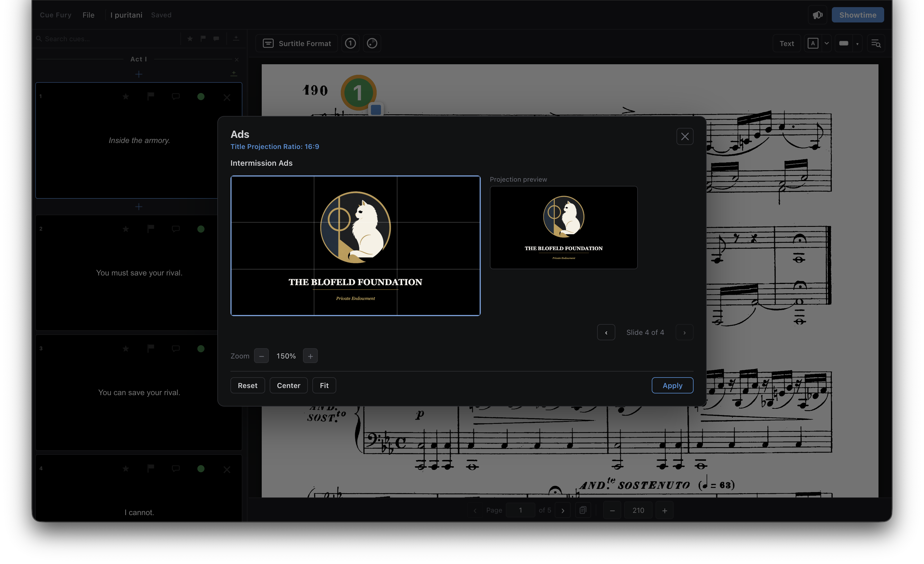Flag cue 2 You must save your rival

click(x=151, y=229)
